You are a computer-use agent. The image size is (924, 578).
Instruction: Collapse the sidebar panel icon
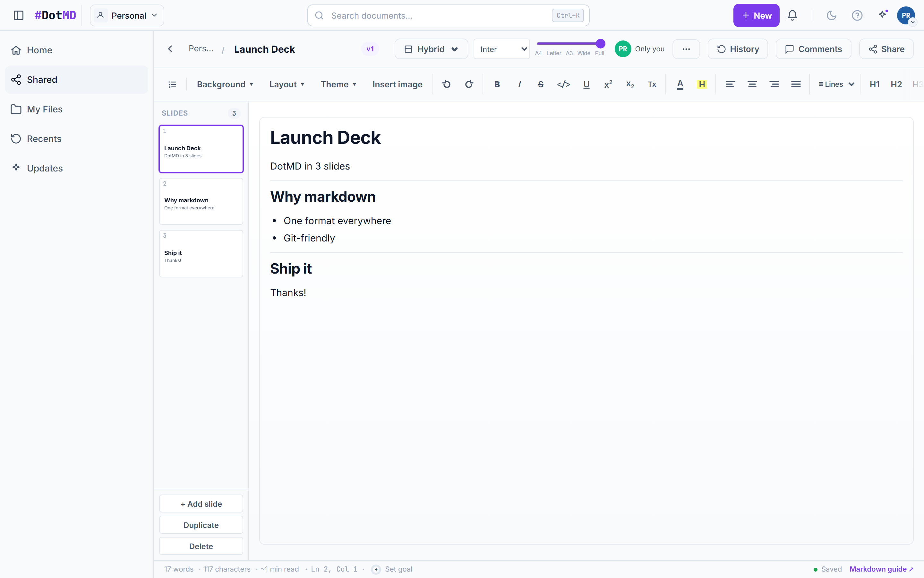pos(18,15)
